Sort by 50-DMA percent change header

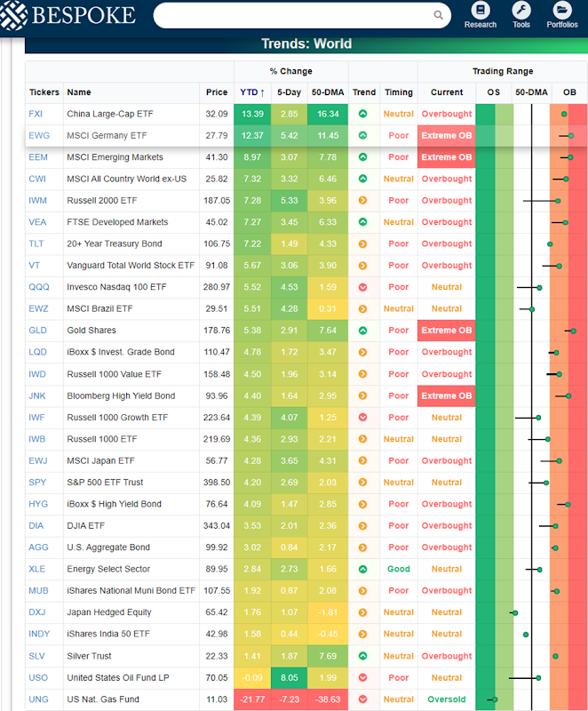pyautogui.click(x=328, y=92)
